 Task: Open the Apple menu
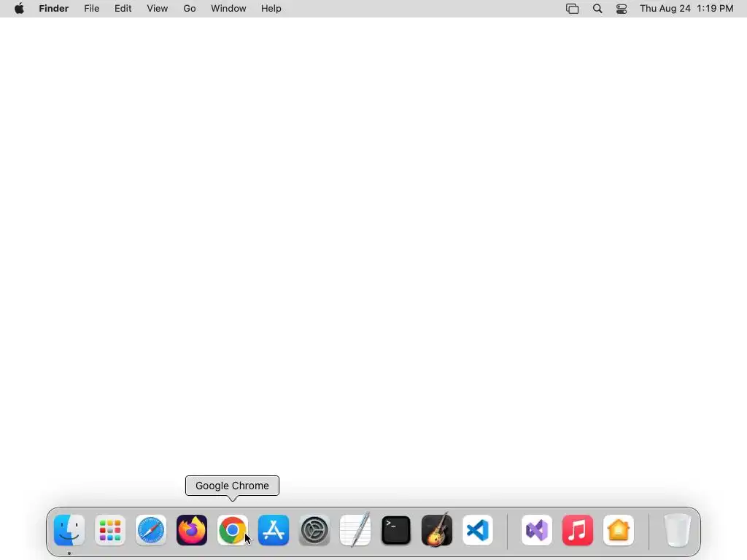(19, 9)
